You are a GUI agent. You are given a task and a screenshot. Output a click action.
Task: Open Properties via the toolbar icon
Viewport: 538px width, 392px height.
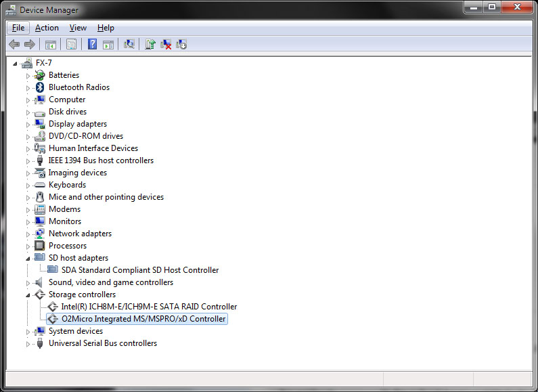point(71,44)
